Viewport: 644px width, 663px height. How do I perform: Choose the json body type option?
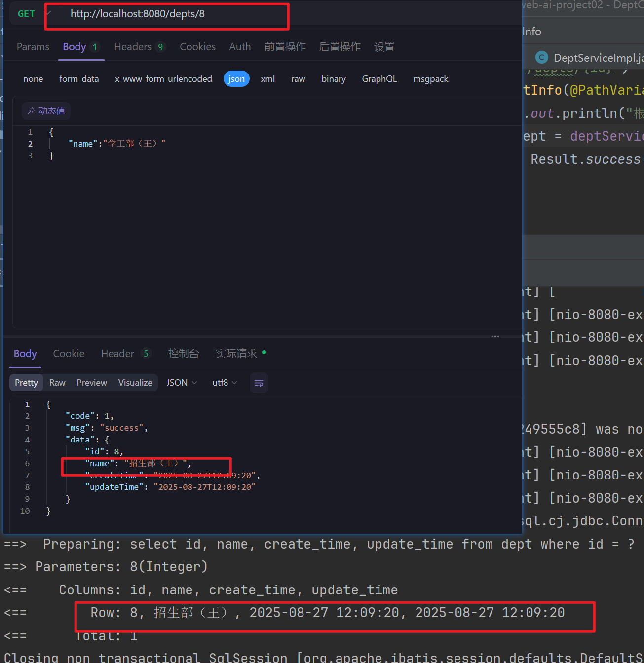(x=236, y=79)
